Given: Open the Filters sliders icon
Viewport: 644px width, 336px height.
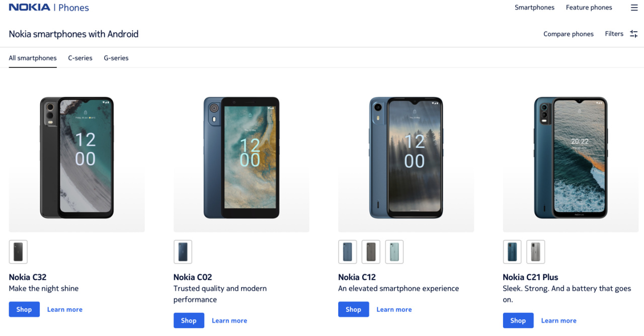Looking at the screenshot, I should (634, 34).
